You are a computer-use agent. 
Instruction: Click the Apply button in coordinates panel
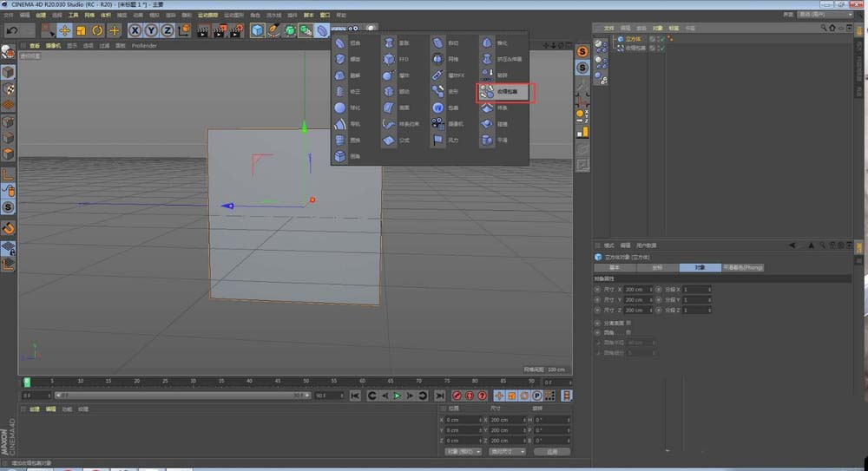[x=551, y=451]
